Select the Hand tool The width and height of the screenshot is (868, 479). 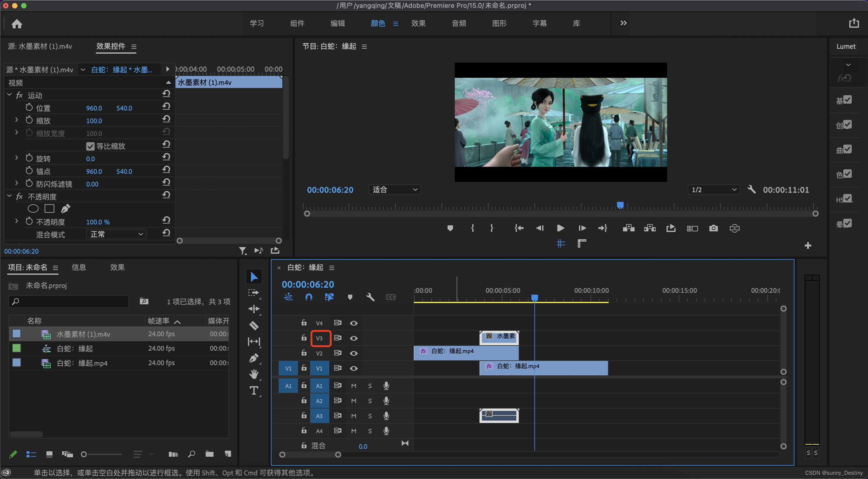click(x=254, y=374)
